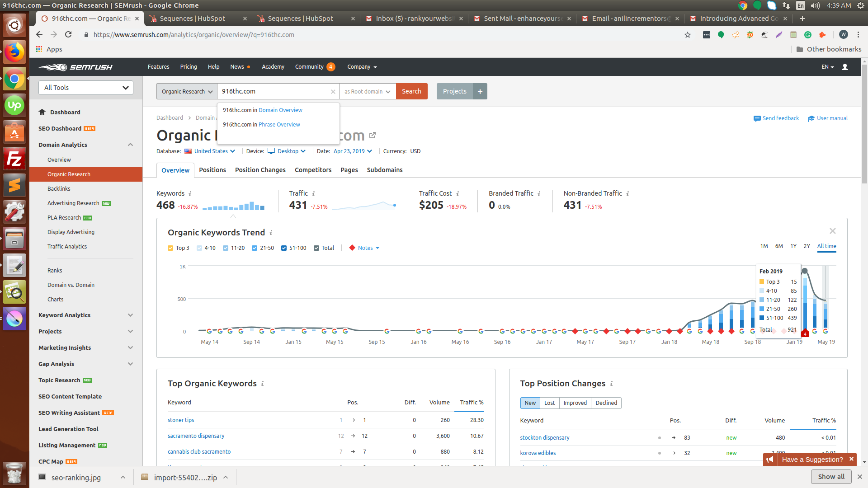Open the as Root domain dropdown

(368, 91)
